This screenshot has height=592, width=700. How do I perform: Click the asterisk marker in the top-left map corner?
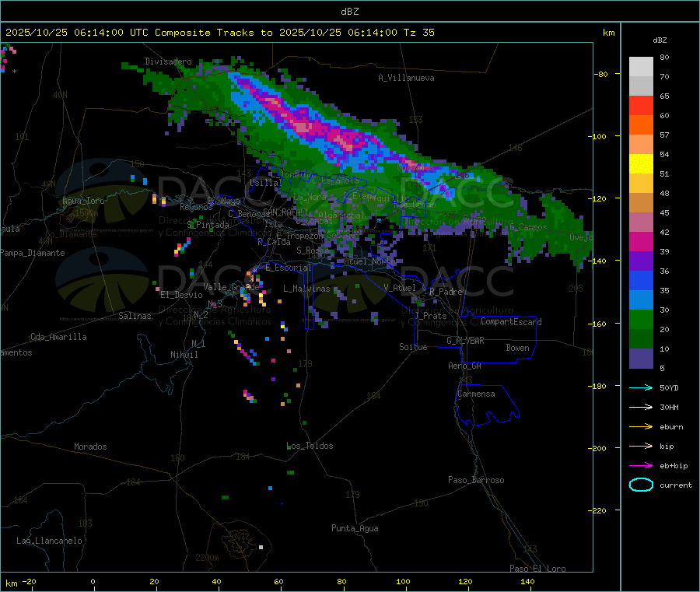tap(14, 71)
